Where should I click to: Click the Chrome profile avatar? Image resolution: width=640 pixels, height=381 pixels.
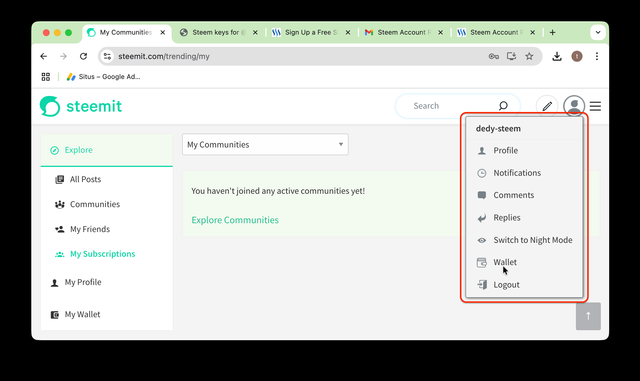click(577, 56)
